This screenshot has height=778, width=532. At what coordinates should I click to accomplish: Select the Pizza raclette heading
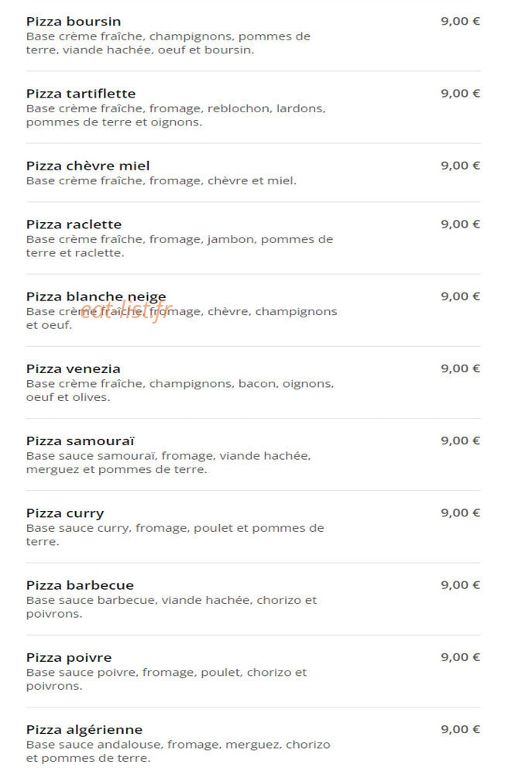click(74, 224)
